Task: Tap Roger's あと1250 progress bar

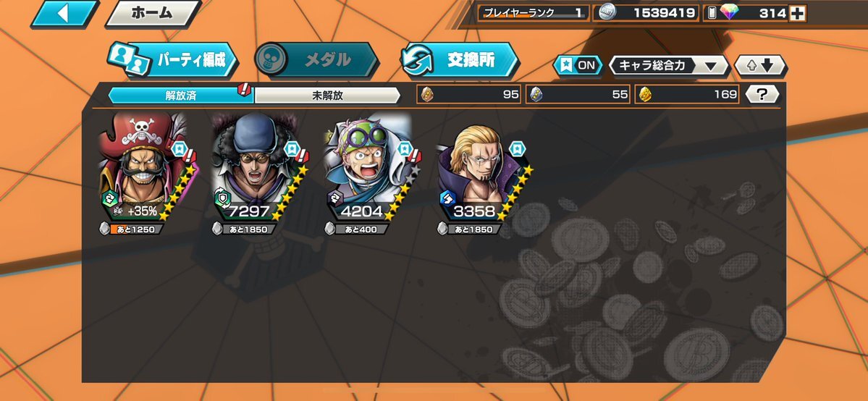Action: point(132,229)
